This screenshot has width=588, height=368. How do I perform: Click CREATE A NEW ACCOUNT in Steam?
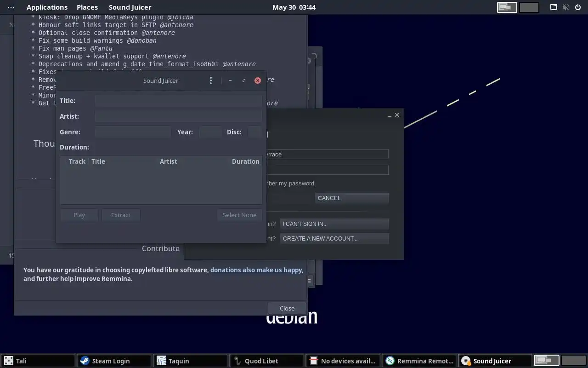(334, 239)
